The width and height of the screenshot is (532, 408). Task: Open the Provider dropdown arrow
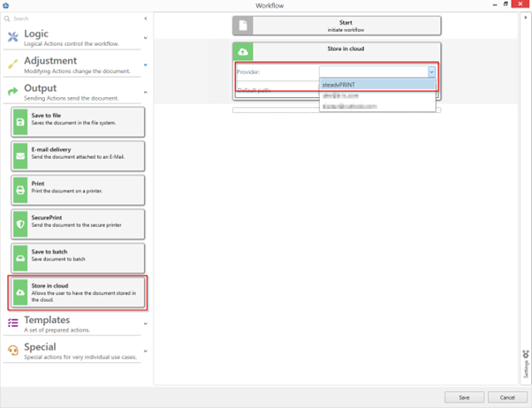coord(431,72)
